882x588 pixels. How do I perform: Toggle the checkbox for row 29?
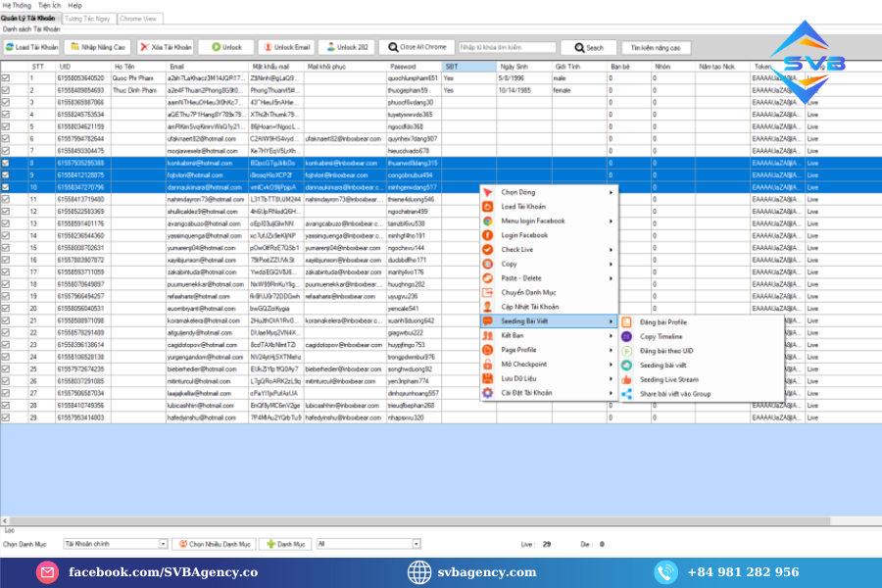6,416
